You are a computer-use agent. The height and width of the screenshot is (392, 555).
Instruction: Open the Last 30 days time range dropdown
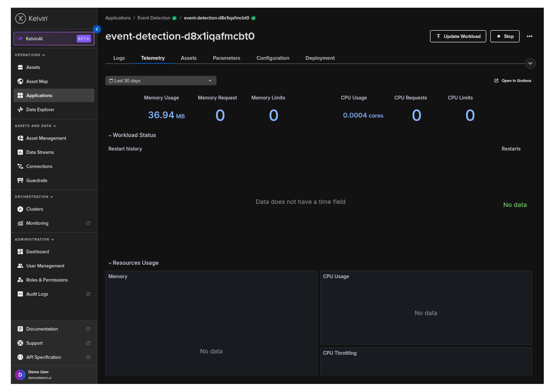160,81
